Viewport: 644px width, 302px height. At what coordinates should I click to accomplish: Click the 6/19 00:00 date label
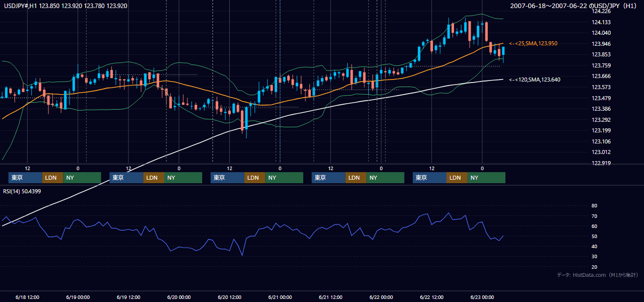78,297
